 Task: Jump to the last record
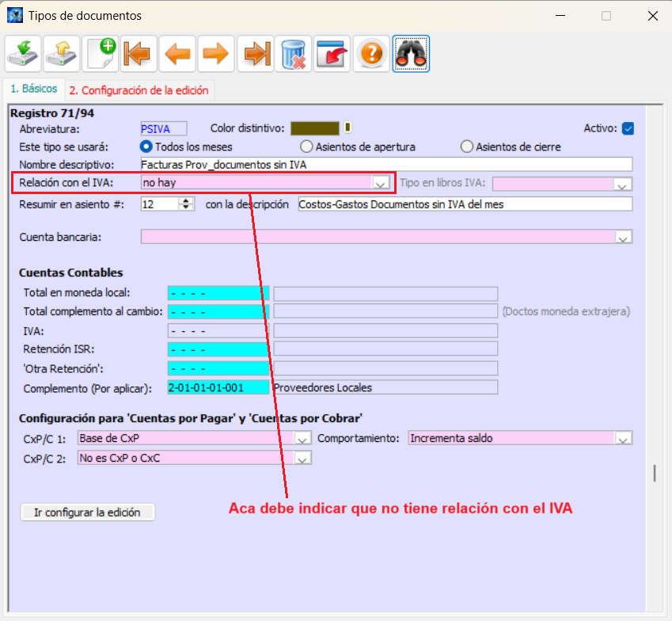point(255,54)
